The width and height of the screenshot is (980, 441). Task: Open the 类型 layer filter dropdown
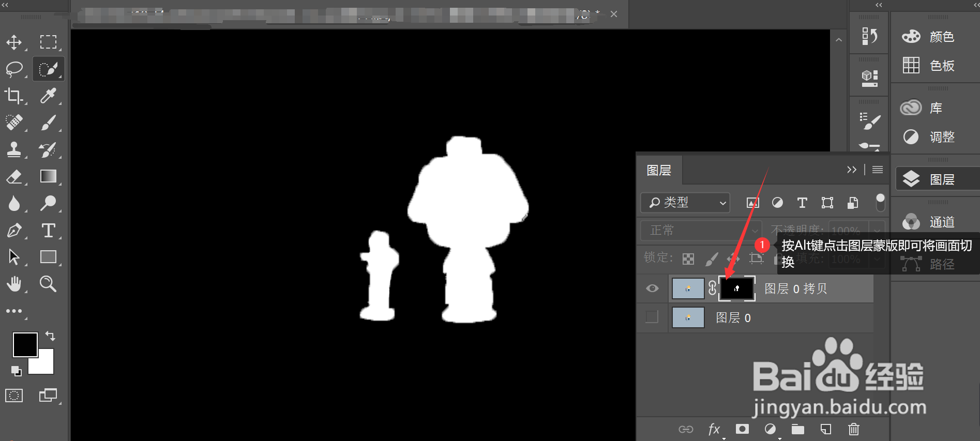(x=685, y=203)
